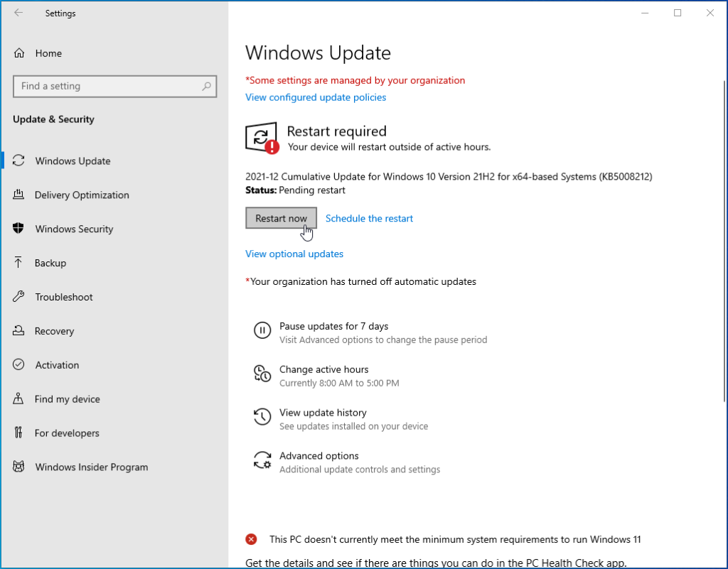Click the Restart now button
728x569 pixels.
pyautogui.click(x=281, y=218)
